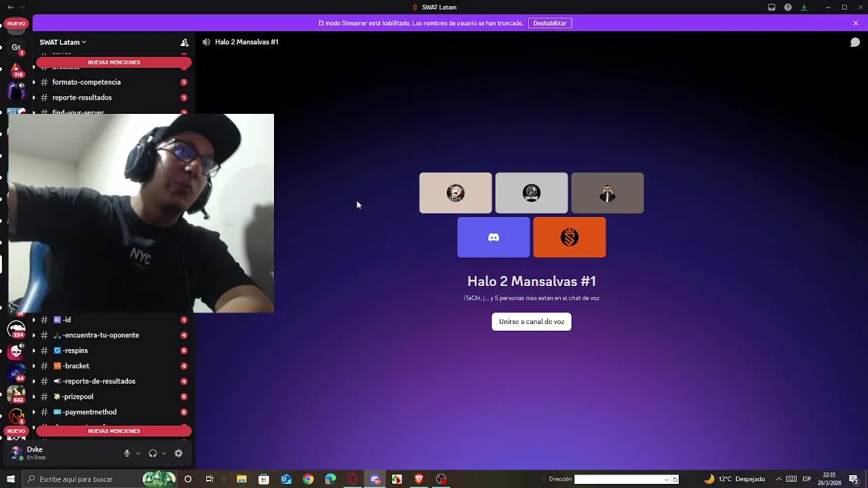
Task: Select server icon with 532 badge
Action: pos(16,394)
